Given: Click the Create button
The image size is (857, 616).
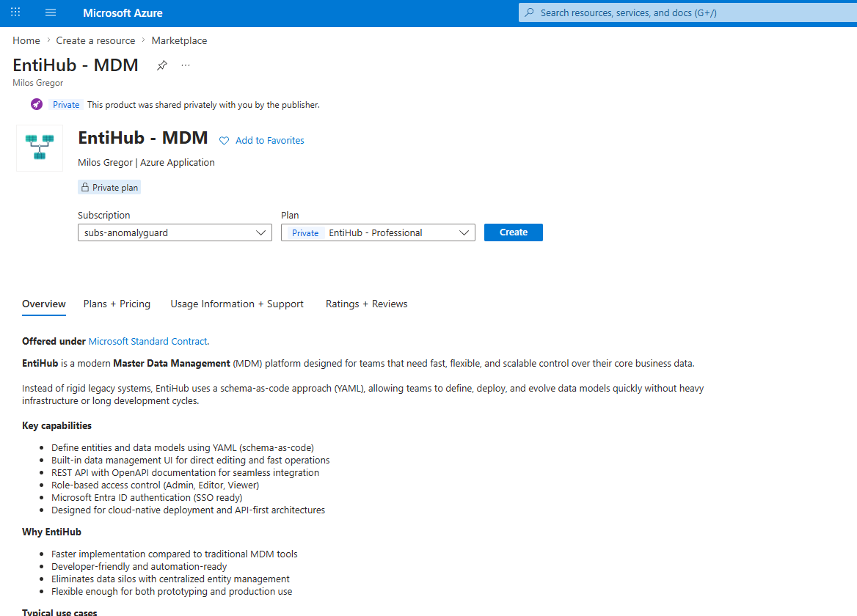Looking at the screenshot, I should point(513,232).
